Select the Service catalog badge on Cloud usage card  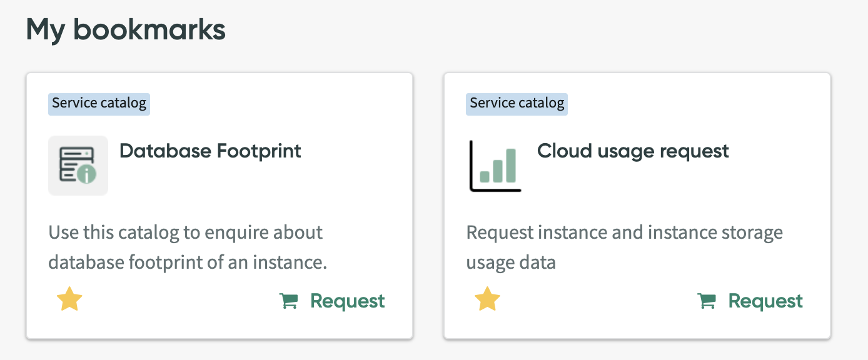pyautogui.click(x=517, y=104)
